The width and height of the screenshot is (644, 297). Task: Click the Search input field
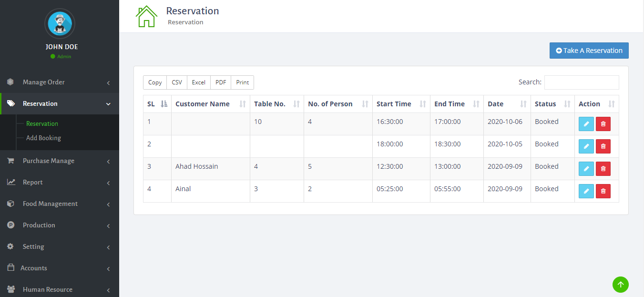coord(581,82)
